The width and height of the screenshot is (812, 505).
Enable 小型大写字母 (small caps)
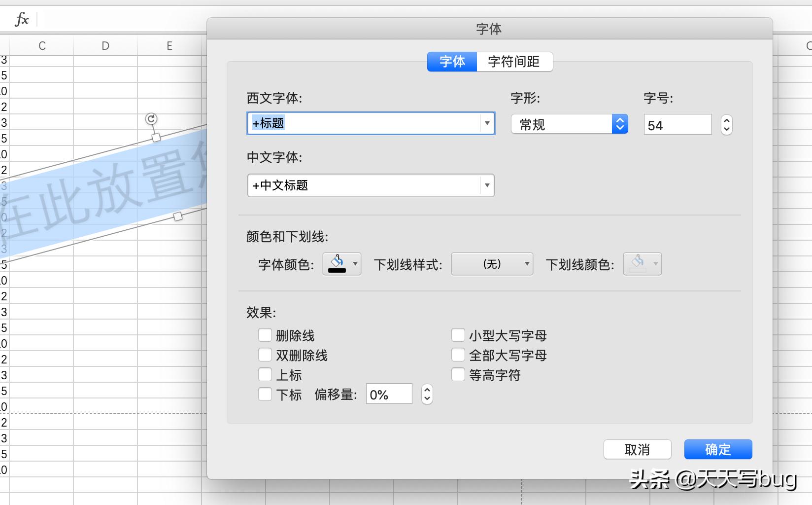(458, 335)
